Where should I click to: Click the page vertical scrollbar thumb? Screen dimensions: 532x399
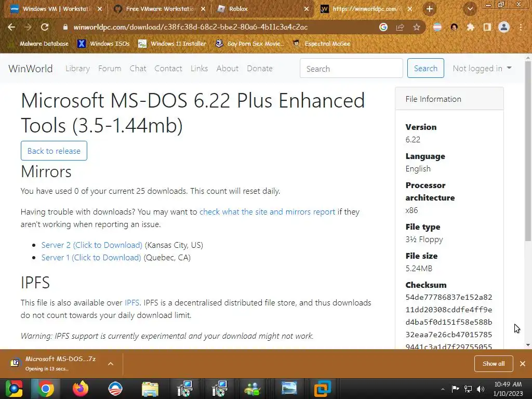528,151
